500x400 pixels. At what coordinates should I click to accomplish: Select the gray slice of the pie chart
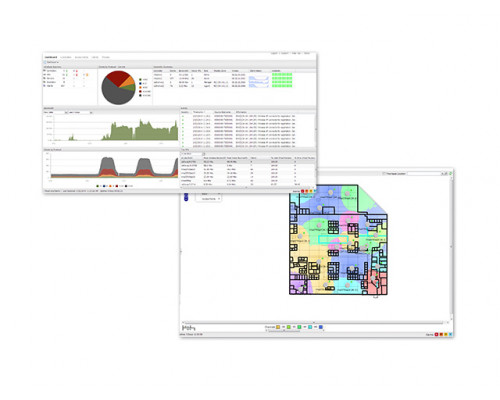(x=115, y=93)
